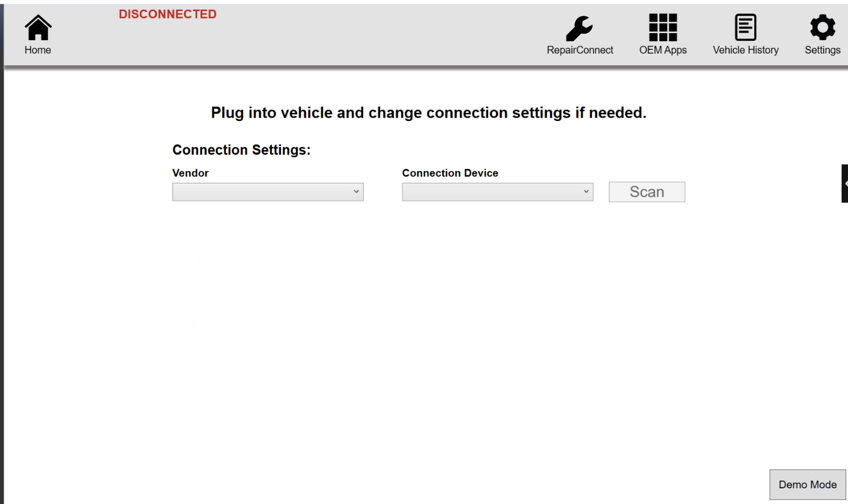848x504 pixels.
Task: Open the Vendor dropdown list
Action: pyautogui.click(x=268, y=192)
